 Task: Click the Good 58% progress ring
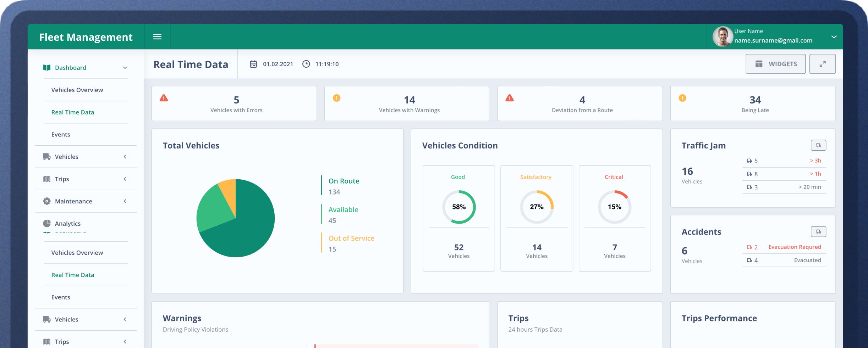459,207
